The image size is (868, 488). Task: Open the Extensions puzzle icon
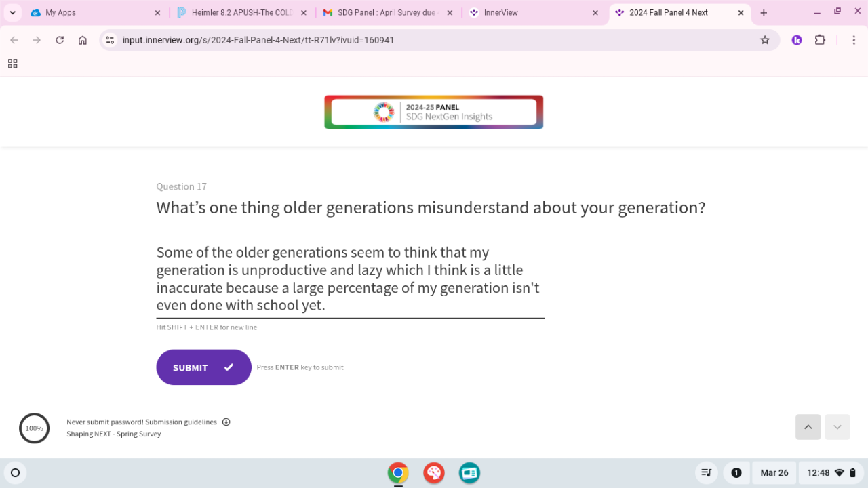point(820,40)
